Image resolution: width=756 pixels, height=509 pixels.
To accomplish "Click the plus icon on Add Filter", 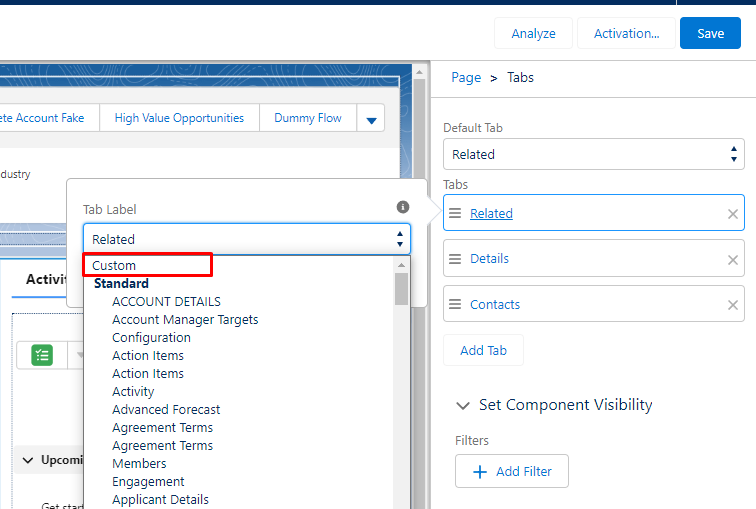I will 479,472.
